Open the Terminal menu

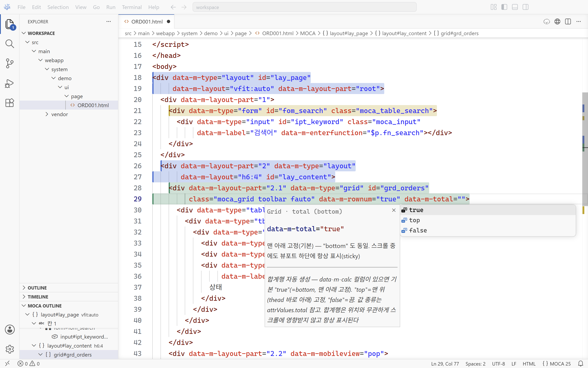pos(132,7)
